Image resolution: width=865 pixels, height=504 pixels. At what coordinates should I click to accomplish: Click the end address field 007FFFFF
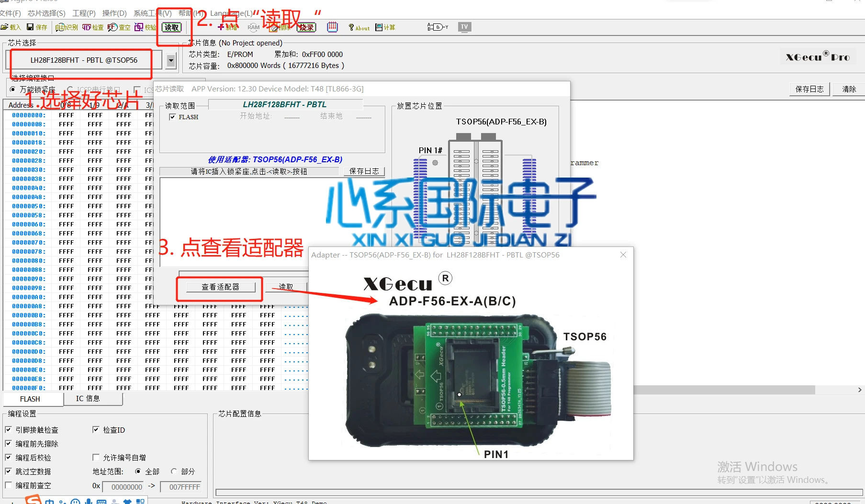pos(181,487)
